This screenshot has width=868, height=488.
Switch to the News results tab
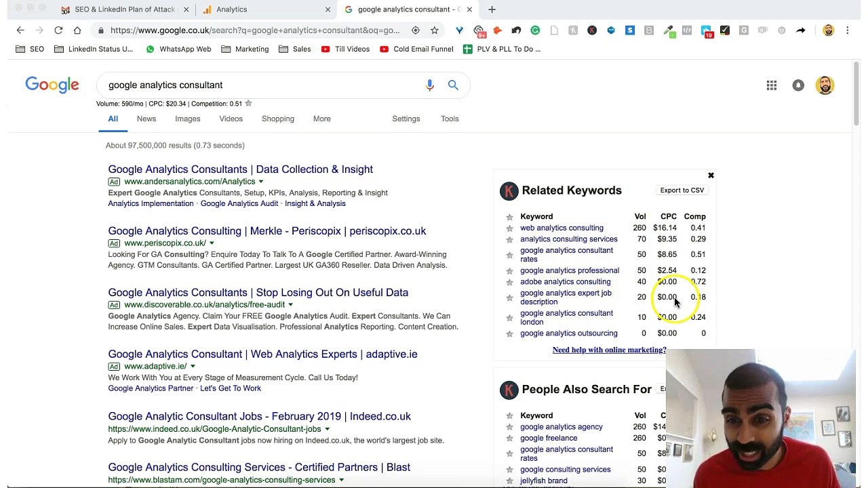pos(146,119)
